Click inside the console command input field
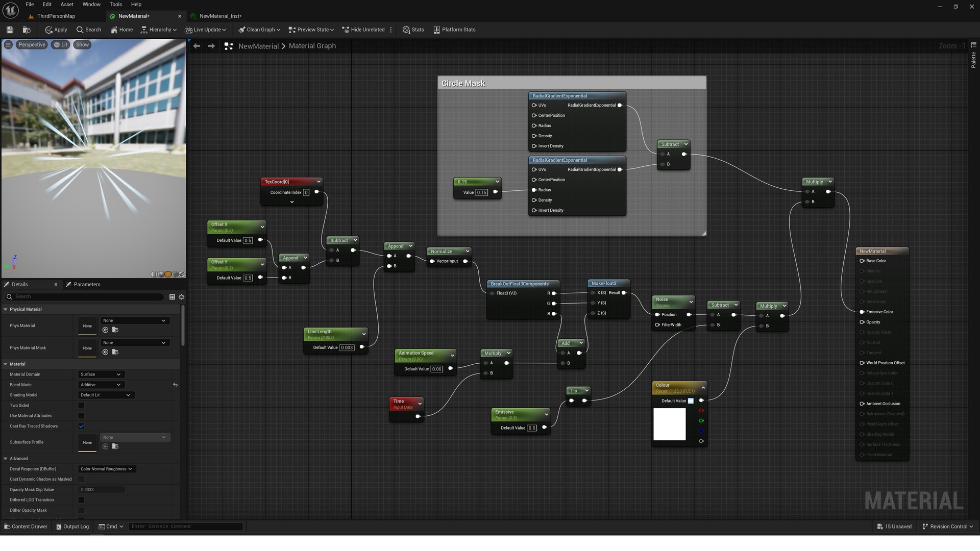 click(x=185, y=526)
